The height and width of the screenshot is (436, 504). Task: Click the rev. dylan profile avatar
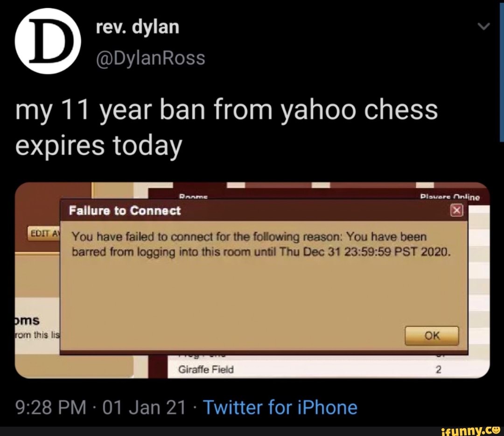click(48, 41)
